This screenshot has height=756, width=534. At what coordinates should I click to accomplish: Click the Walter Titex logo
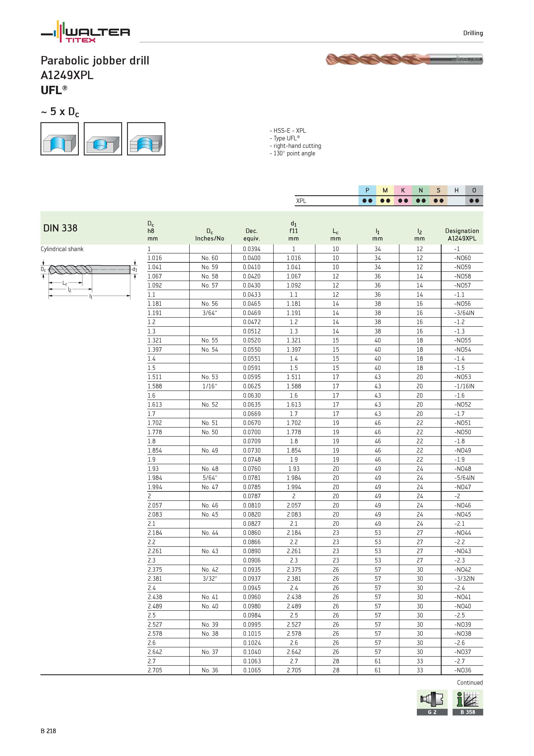click(x=85, y=32)
